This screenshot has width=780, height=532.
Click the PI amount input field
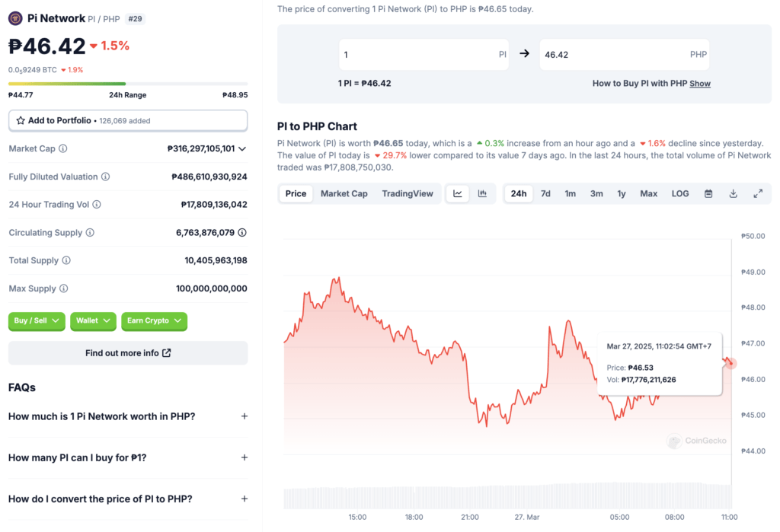(x=424, y=54)
